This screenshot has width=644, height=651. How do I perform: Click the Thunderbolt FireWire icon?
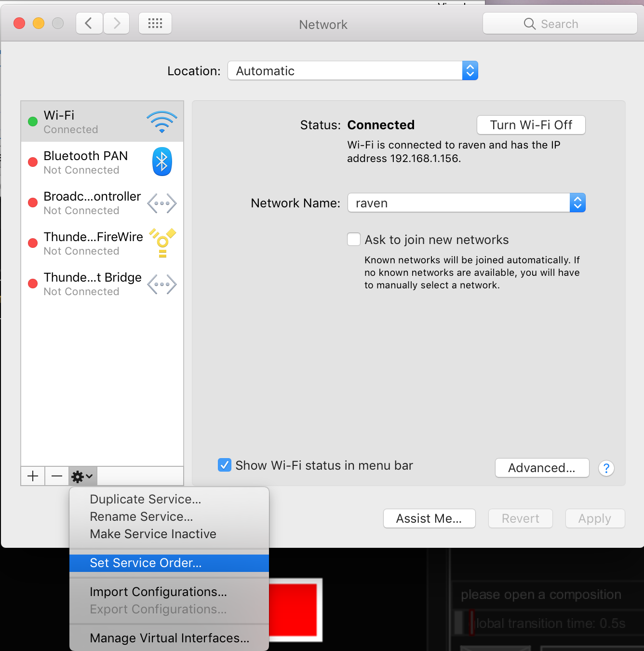point(162,243)
